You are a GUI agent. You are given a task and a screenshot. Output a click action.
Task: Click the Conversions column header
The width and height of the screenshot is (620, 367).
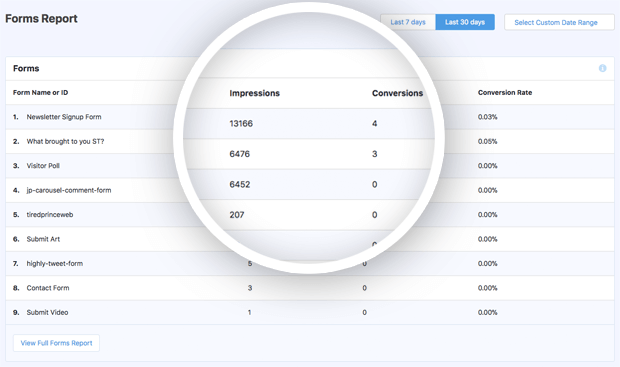point(397,93)
